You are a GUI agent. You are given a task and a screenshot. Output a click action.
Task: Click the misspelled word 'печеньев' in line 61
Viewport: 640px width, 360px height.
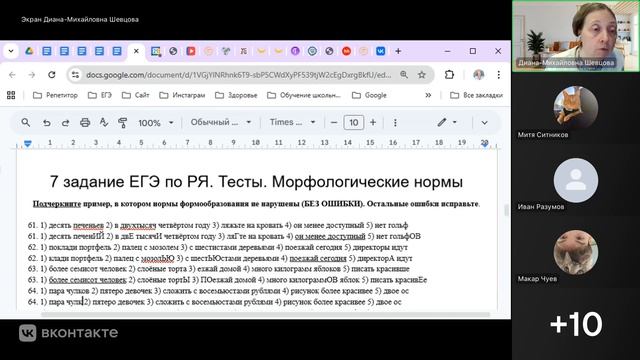coord(88,225)
